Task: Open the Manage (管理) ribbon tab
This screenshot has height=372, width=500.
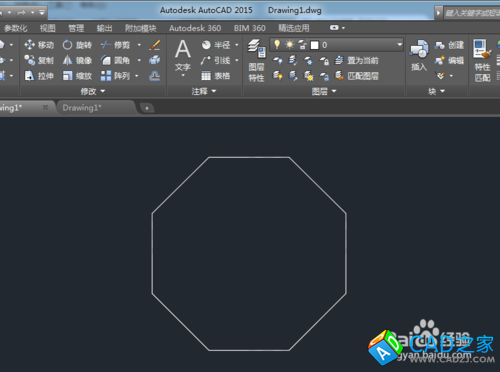Action: [x=76, y=28]
